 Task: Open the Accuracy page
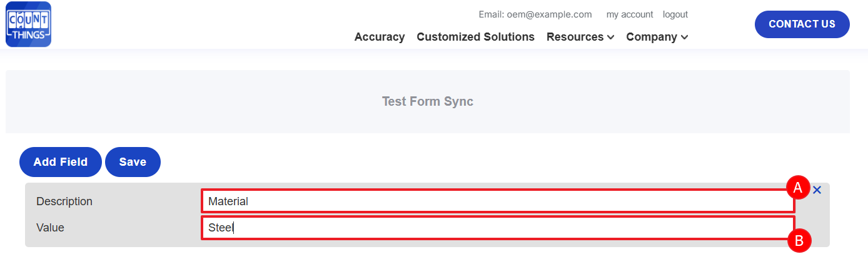click(x=379, y=37)
